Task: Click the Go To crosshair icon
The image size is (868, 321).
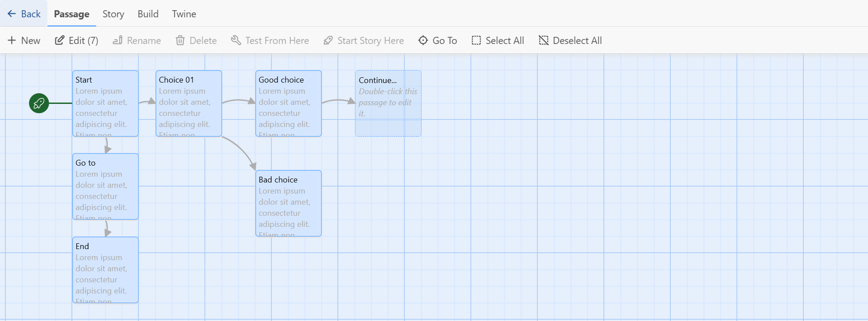Action: [423, 40]
